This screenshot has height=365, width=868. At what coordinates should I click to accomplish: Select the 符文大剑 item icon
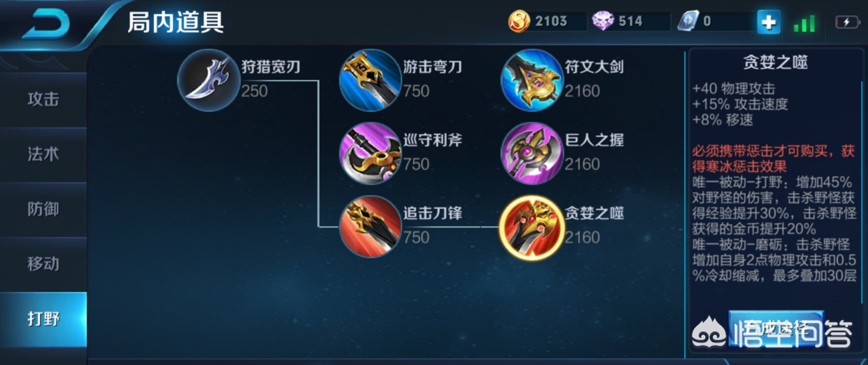coord(532,80)
